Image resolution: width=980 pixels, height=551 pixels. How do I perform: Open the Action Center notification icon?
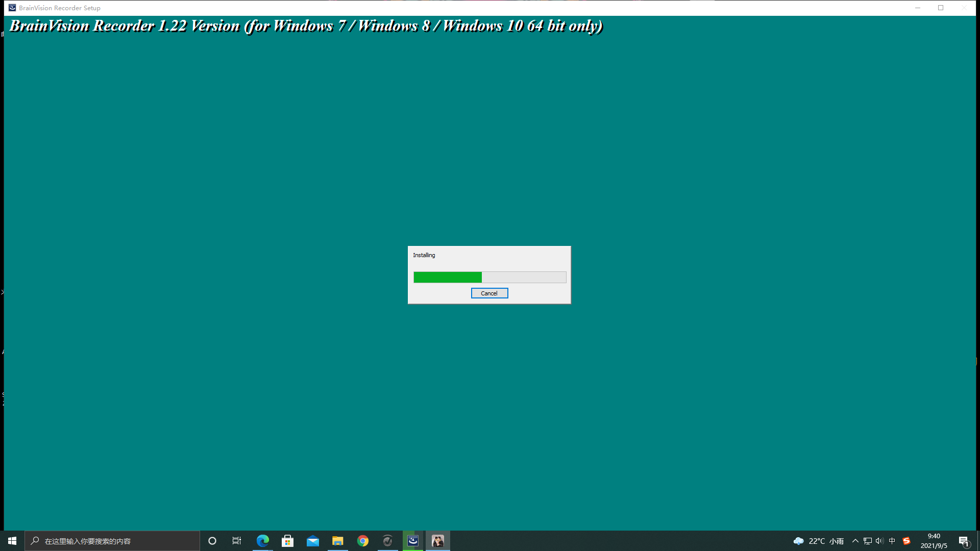coord(965,541)
